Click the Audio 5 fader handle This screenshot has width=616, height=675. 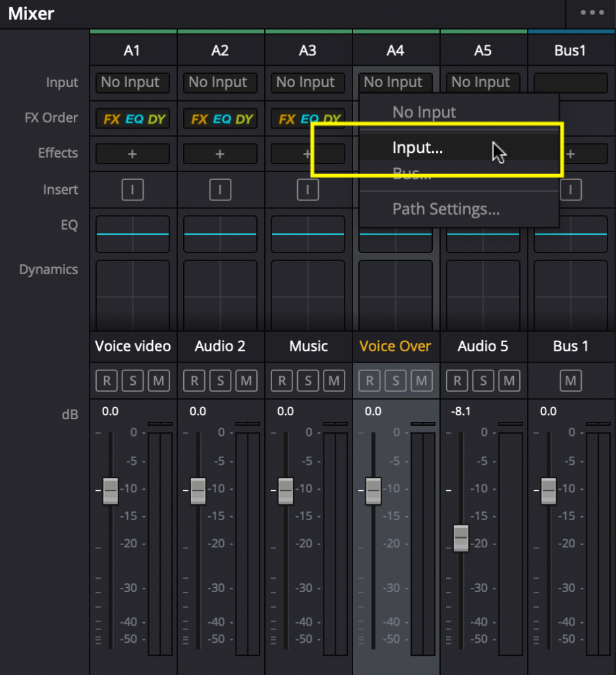click(461, 538)
